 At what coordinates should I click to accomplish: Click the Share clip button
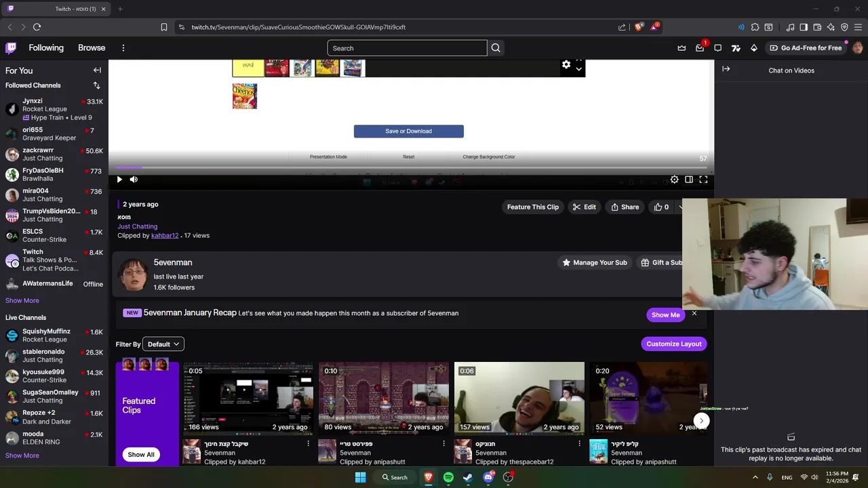(625, 207)
